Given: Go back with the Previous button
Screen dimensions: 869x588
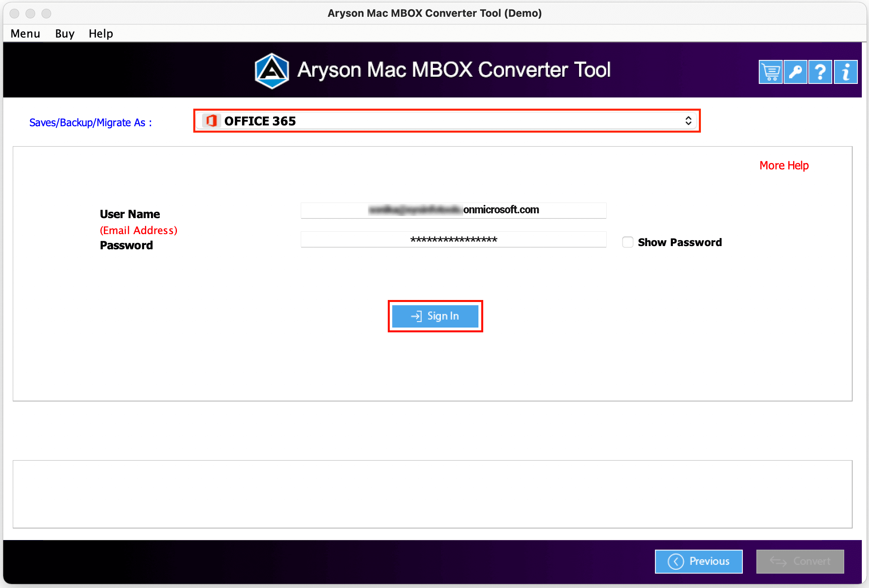Looking at the screenshot, I should [x=698, y=561].
